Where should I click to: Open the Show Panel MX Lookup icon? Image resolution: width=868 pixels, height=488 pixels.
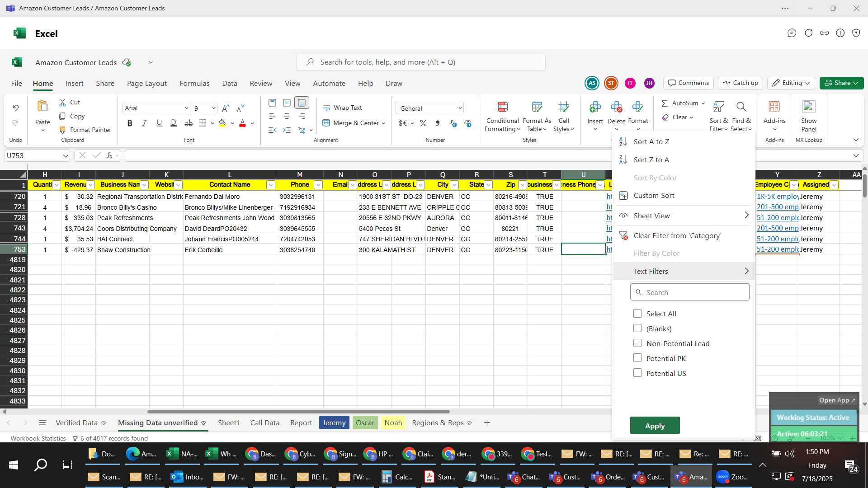click(x=808, y=107)
